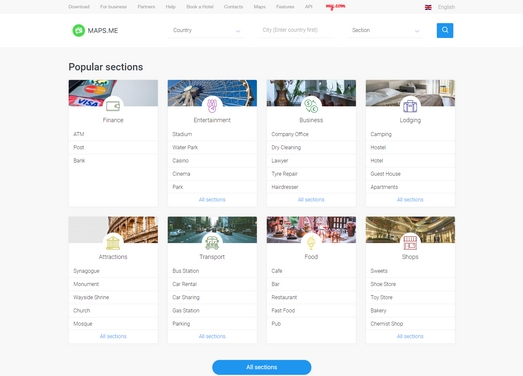This screenshot has height=376, width=523.
Task: Open the For business menu item
Action: pos(113,7)
